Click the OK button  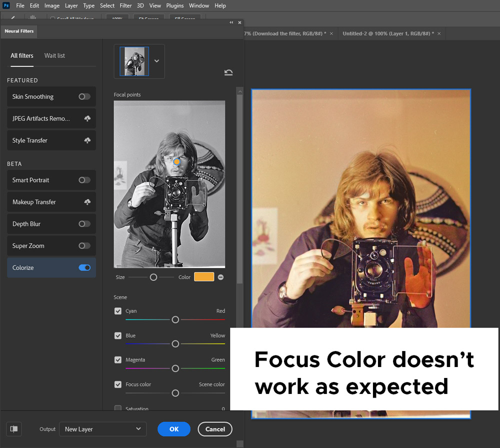174,429
